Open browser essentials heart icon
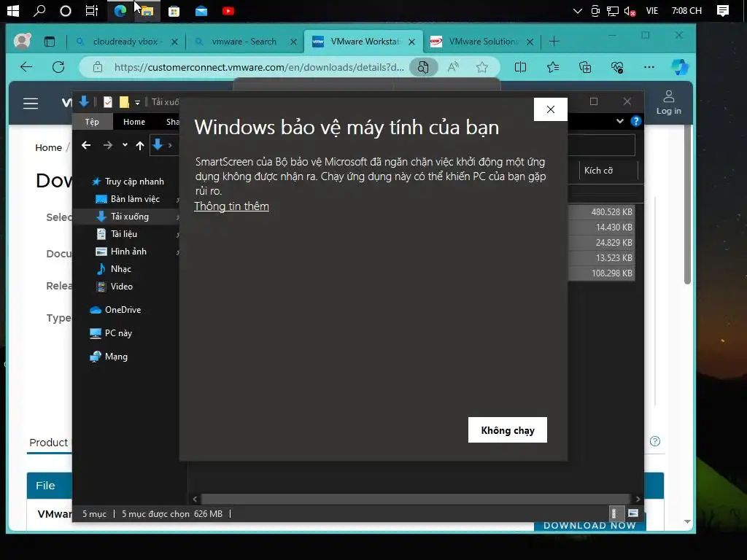The image size is (747, 560). point(617,67)
